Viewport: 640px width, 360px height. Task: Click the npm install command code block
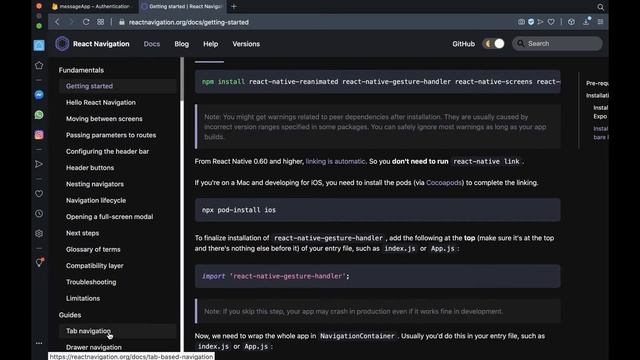tap(378, 82)
